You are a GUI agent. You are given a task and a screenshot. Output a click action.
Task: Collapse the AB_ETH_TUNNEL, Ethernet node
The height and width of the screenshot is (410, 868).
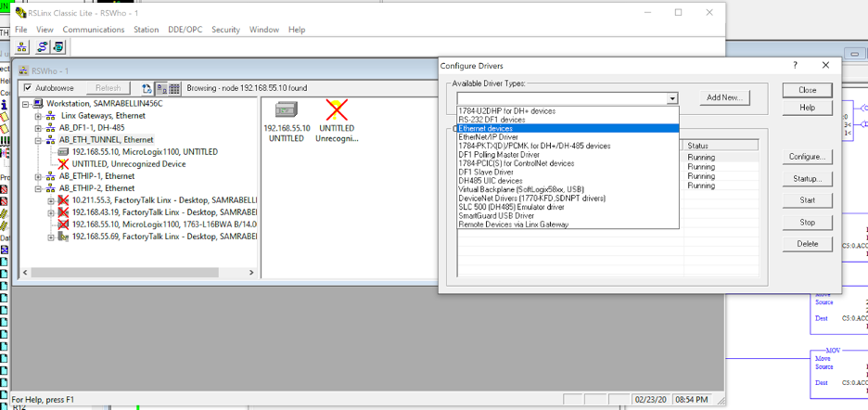tap(38, 140)
